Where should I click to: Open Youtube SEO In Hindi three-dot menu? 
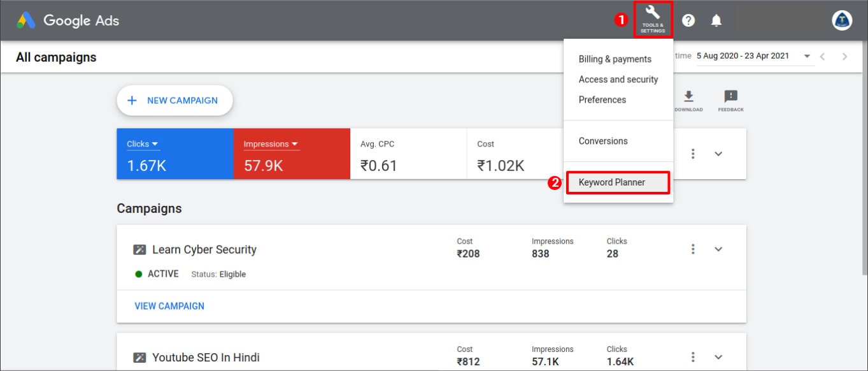click(693, 357)
